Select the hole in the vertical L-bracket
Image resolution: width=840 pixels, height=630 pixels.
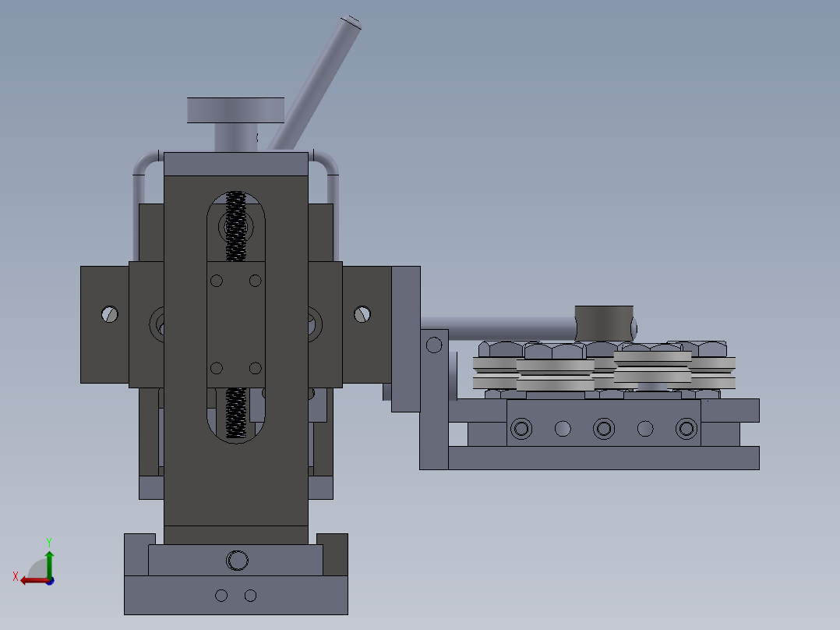[434, 345]
